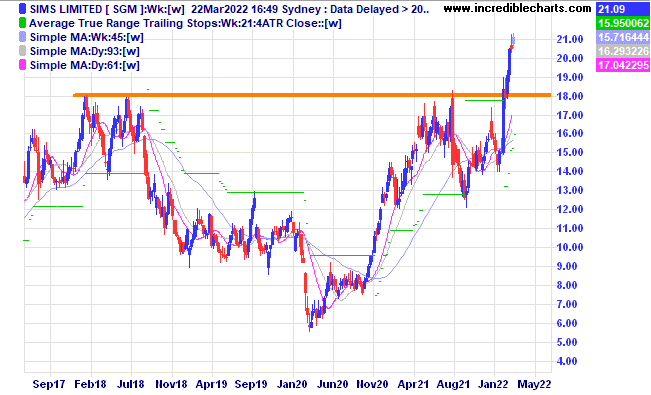The image size is (651, 395).
Task: Click the Feb18 date axis label
Action: click(90, 384)
